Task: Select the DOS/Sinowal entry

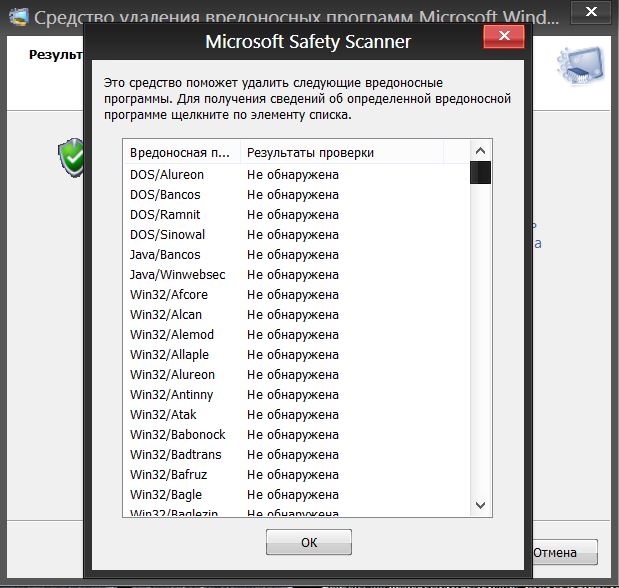Action: pos(167,235)
